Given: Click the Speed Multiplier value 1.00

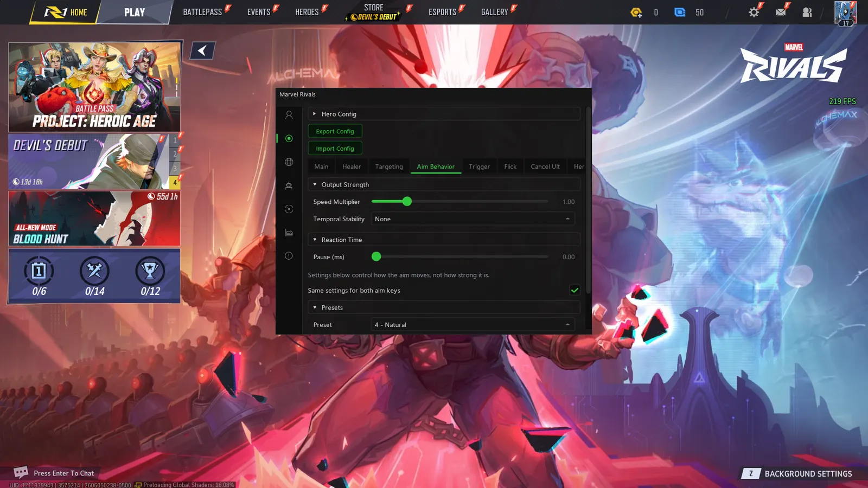Looking at the screenshot, I should pyautogui.click(x=569, y=202).
